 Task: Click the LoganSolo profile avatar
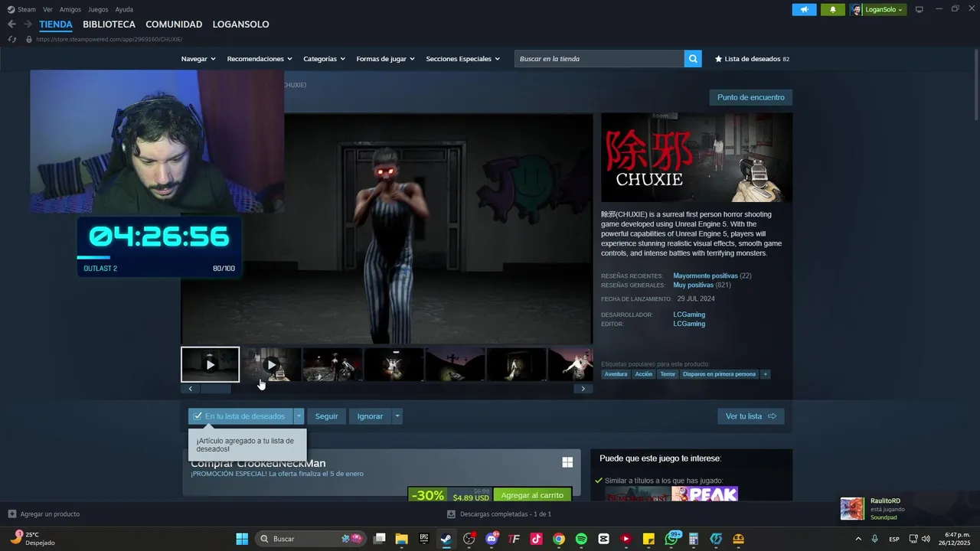[856, 10]
